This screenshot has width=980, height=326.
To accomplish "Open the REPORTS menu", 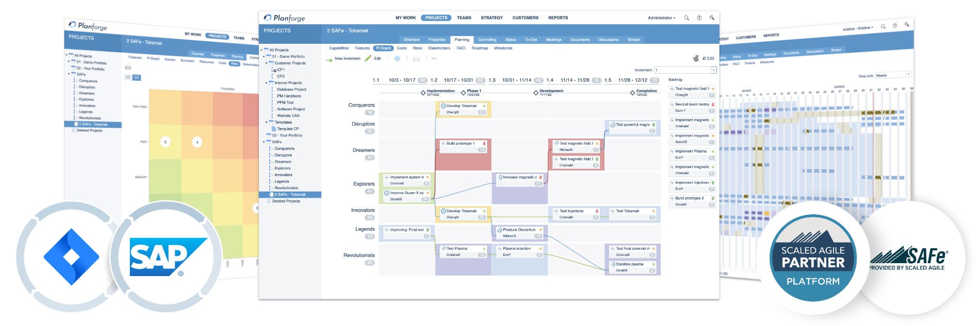I will click(x=558, y=18).
